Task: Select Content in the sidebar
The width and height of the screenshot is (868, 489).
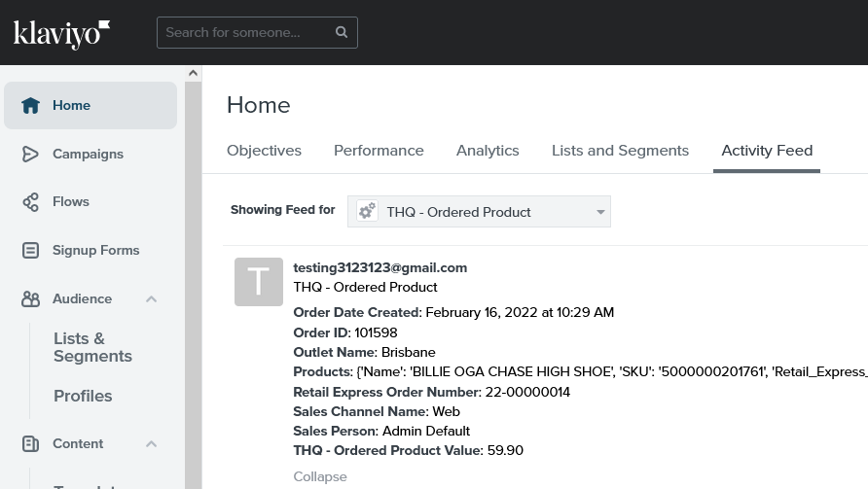Action: pos(78,443)
